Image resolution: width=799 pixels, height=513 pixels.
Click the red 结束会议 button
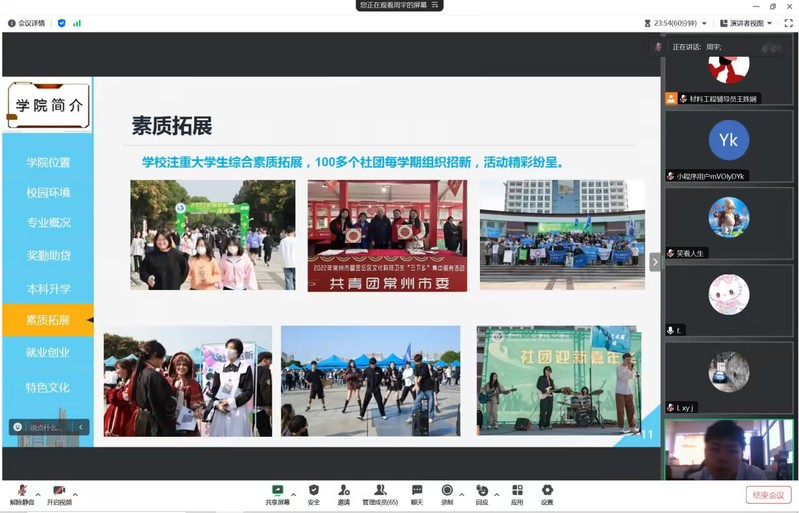[769, 495]
